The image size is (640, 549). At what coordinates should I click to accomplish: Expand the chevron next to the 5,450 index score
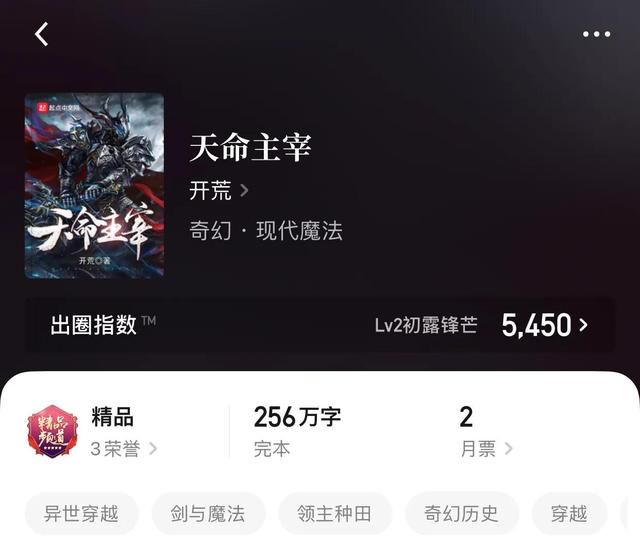click(x=584, y=325)
